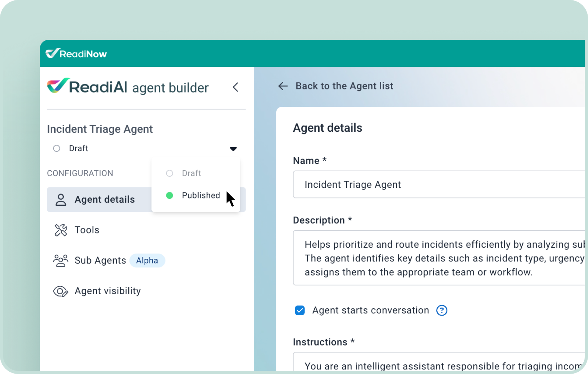Click the Sub Agents people icon
588x374 pixels.
coord(61,260)
